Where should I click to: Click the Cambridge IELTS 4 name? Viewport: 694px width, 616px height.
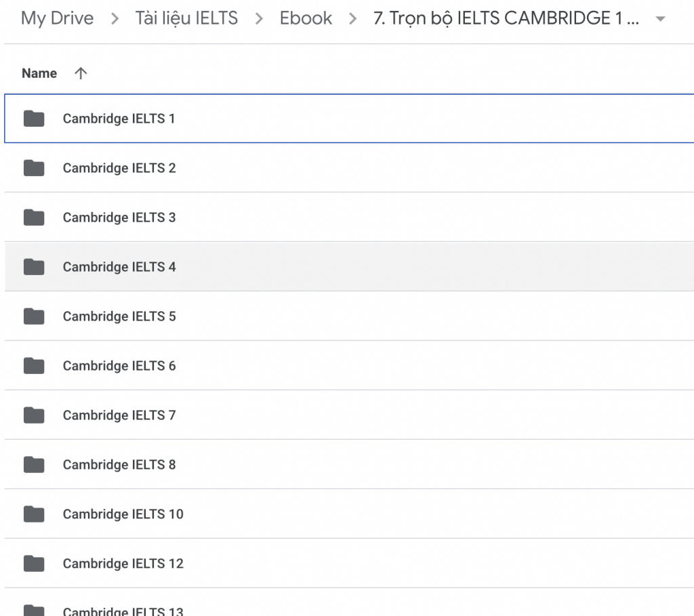click(119, 267)
